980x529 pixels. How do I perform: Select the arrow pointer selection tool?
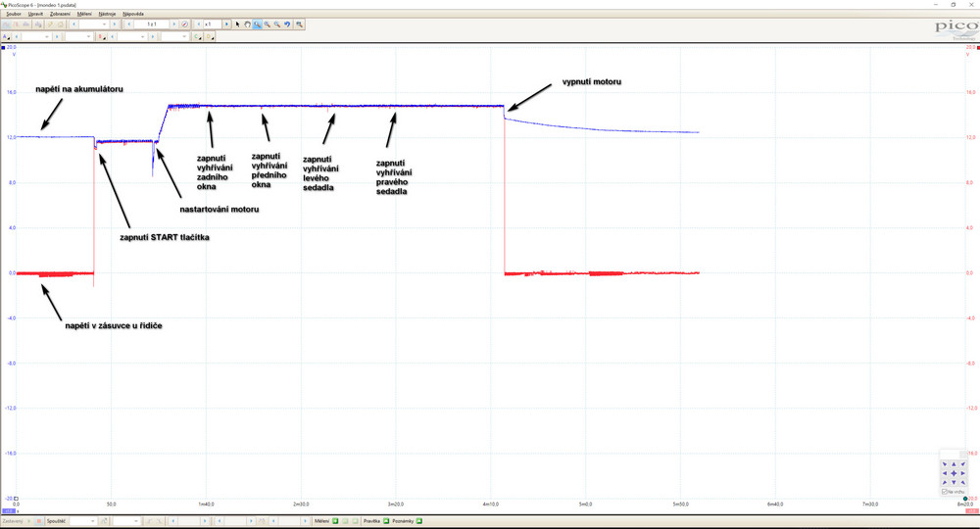pyautogui.click(x=237, y=24)
